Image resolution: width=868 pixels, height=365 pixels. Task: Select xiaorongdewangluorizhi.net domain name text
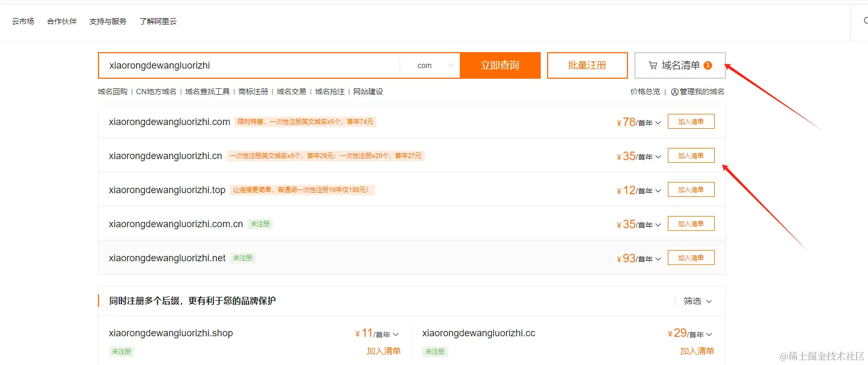click(167, 258)
